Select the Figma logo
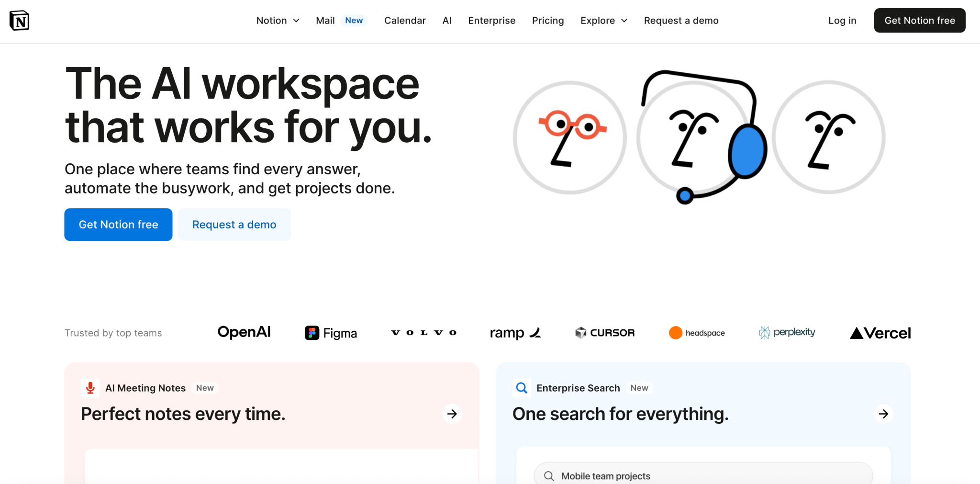Image resolution: width=980 pixels, height=484 pixels. pos(331,332)
